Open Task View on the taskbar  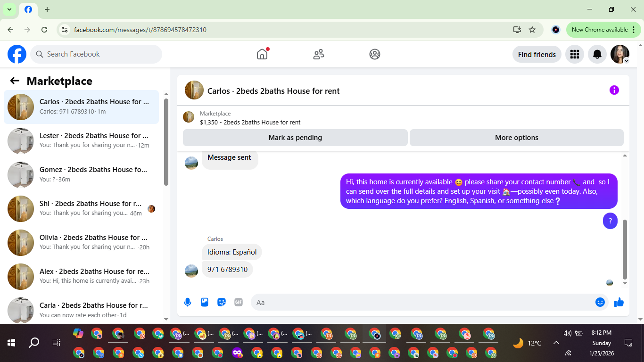(57, 343)
